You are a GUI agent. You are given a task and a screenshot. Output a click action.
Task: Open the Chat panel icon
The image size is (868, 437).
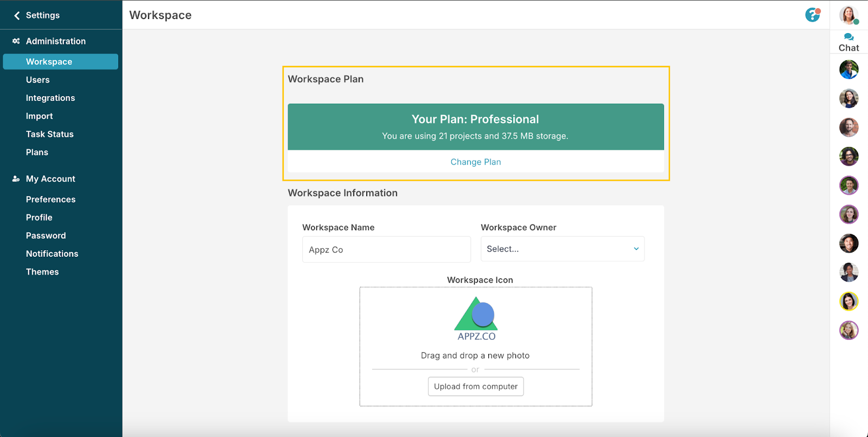(848, 37)
